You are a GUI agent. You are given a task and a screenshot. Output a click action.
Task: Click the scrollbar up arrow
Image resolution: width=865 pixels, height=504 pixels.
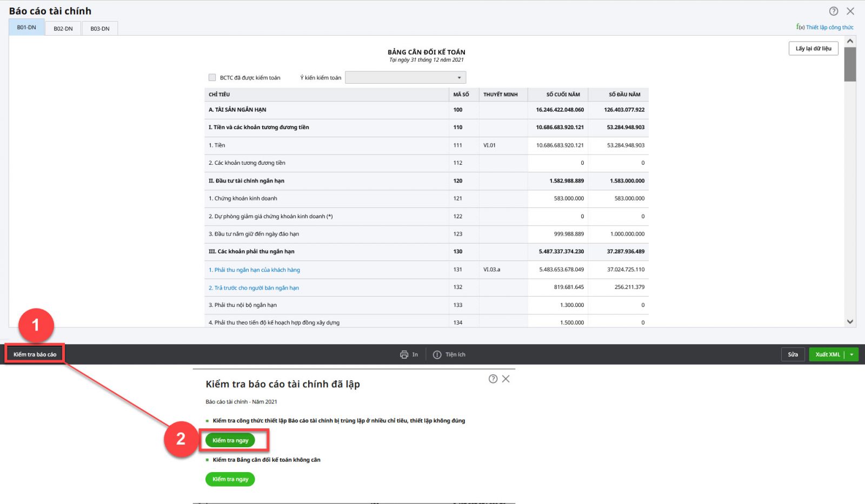click(x=850, y=42)
